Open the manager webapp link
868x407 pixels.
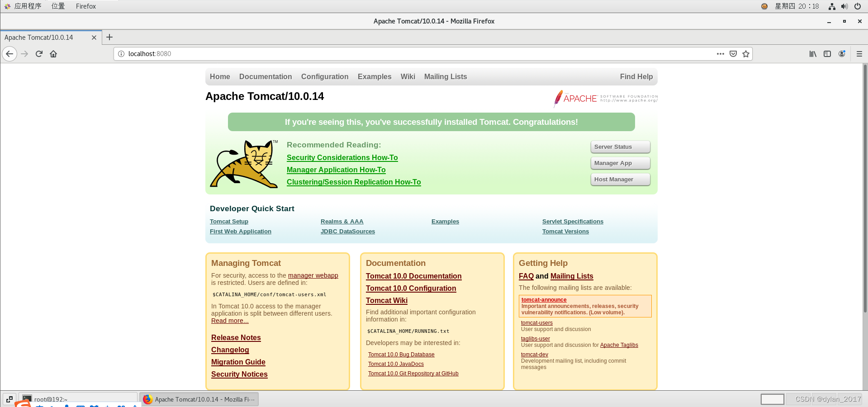(313, 275)
